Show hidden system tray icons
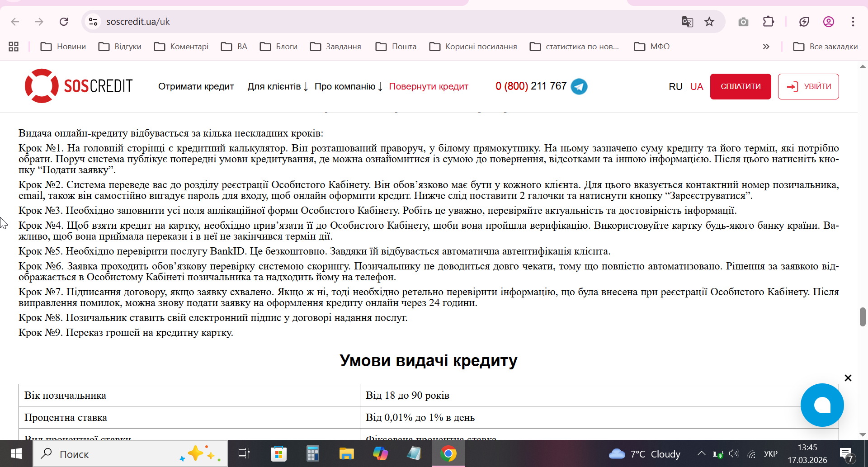The image size is (868, 467). pos(701,453)
